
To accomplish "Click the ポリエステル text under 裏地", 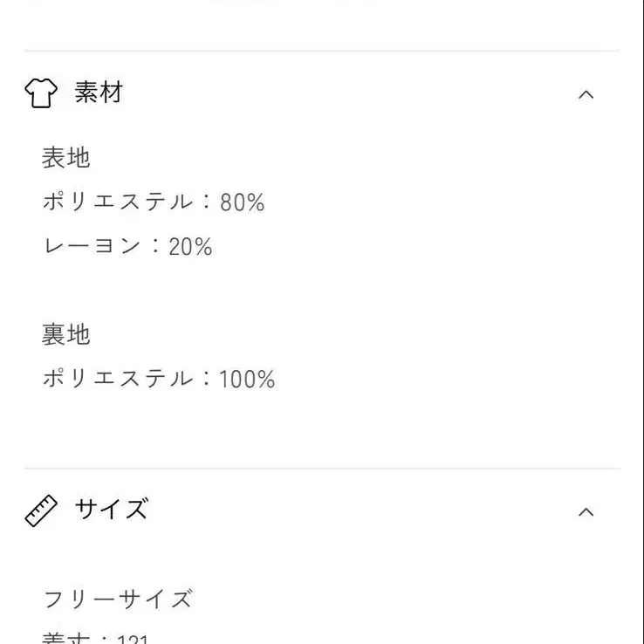I will point(118,379).
